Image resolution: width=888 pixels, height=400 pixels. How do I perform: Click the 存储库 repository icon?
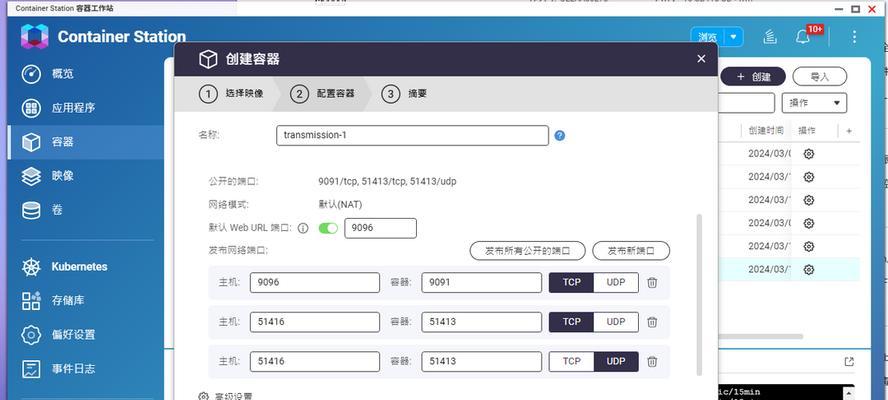tap(31, 300)
